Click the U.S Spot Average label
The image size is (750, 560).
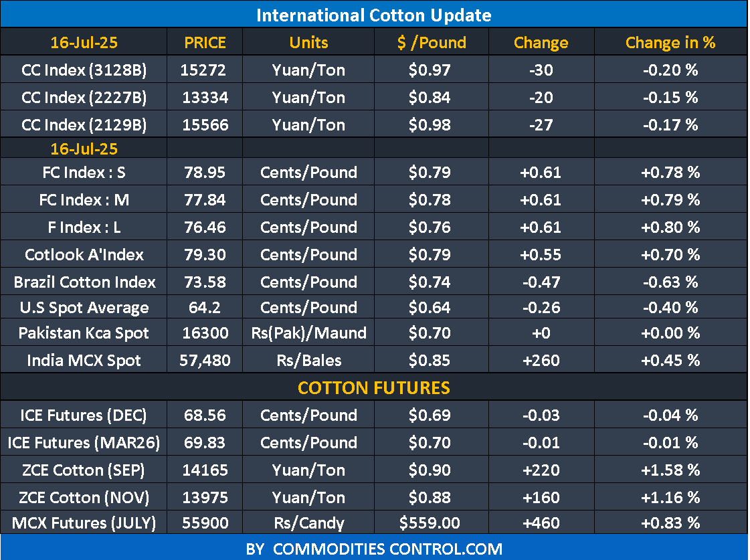[84, 308]
